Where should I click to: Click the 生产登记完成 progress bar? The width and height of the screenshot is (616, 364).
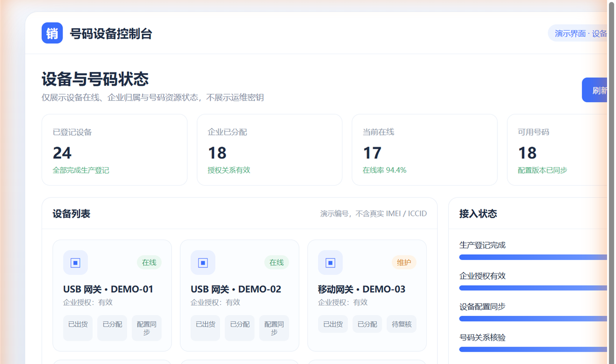click(x=534, y=257)
